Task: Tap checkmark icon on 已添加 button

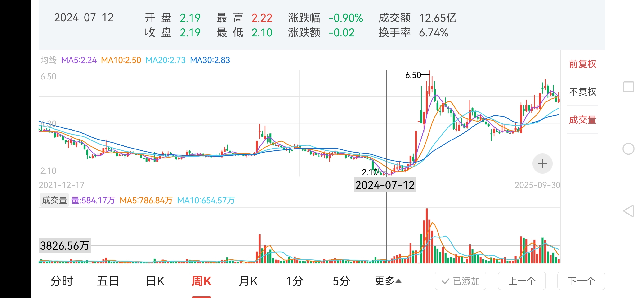Action: [x=446, y=281]
